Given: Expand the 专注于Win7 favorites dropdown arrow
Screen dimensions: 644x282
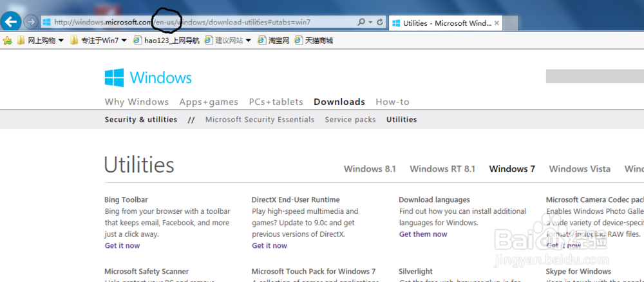Looking at the screenshot, I should pyautogui.click(x=124, y=41).
